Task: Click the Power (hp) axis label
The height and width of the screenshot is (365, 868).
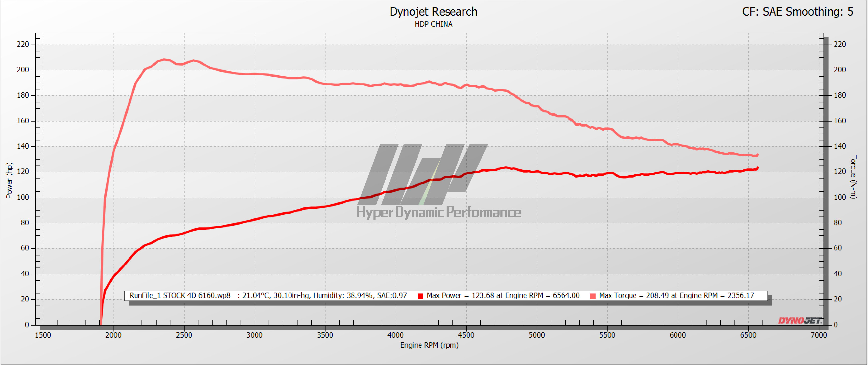Action: click(9, 180)
